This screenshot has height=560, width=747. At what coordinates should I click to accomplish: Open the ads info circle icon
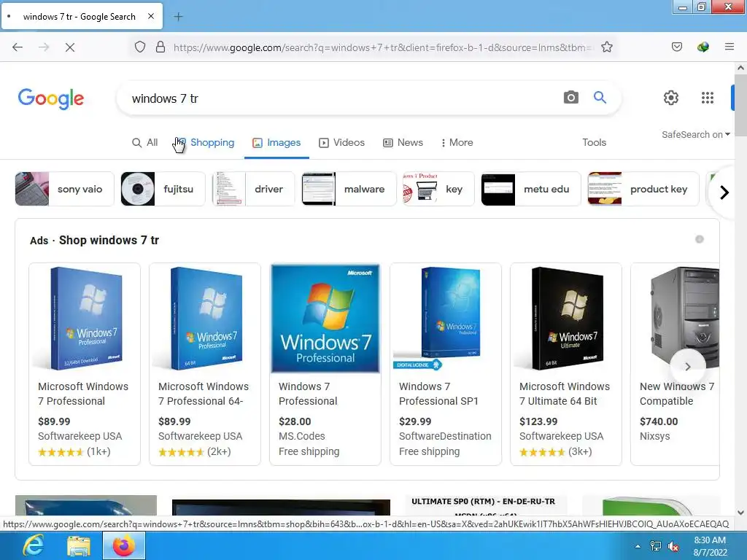coord(699,239)
